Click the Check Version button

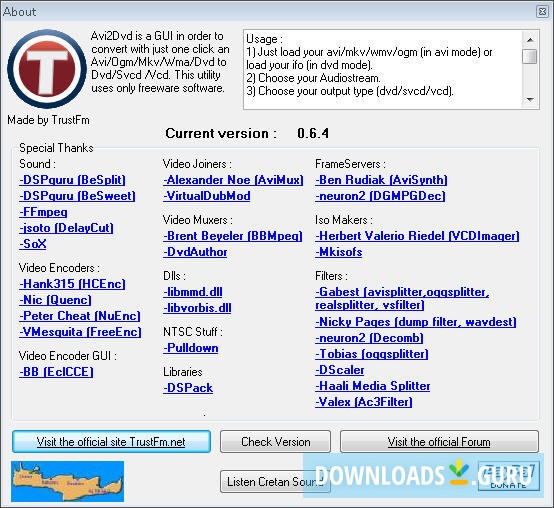click(x=275, y=442)
